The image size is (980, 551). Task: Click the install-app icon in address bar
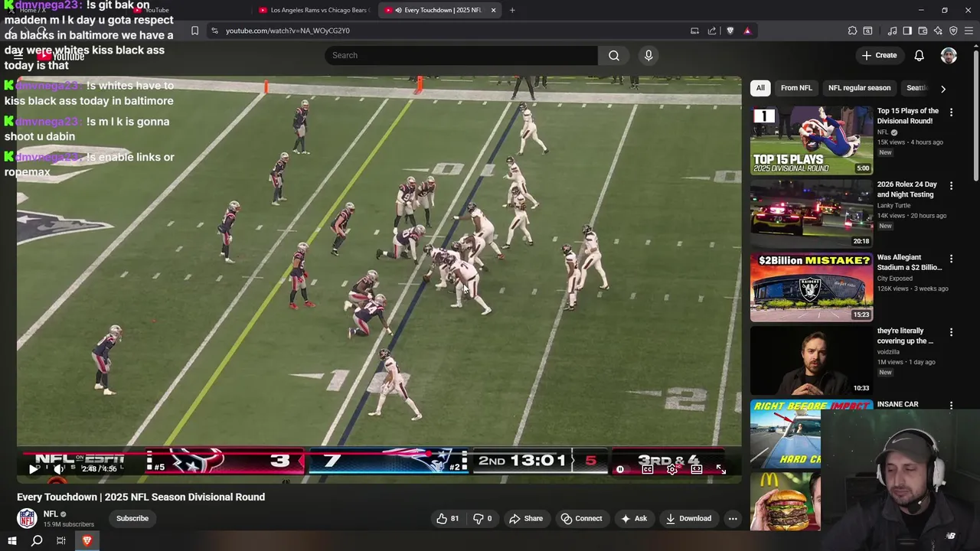694,31
